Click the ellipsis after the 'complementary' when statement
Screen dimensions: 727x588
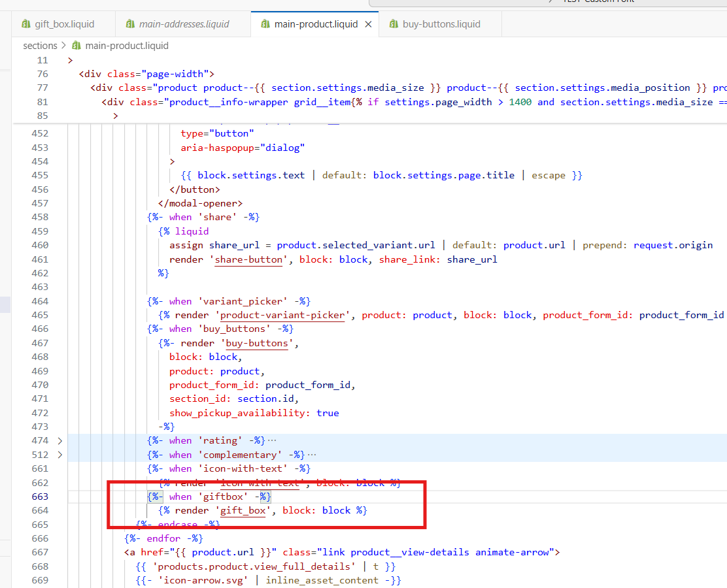pyautogui.click(x=312, y=455)
